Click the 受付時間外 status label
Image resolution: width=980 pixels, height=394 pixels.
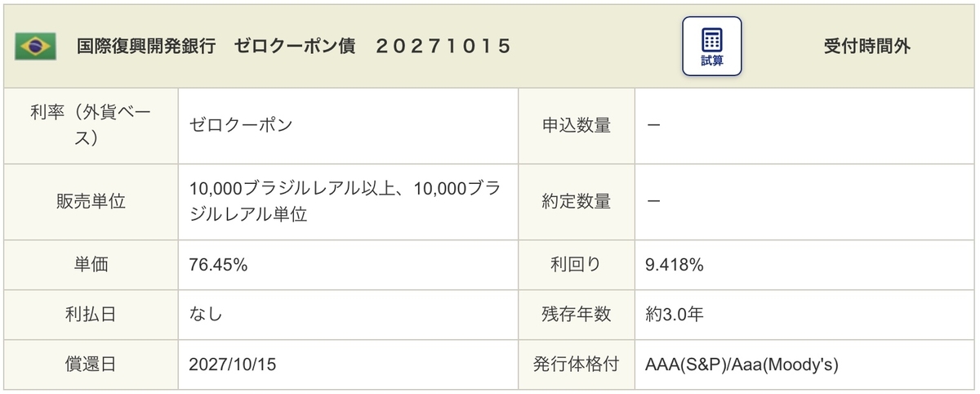tap(867, 47)
